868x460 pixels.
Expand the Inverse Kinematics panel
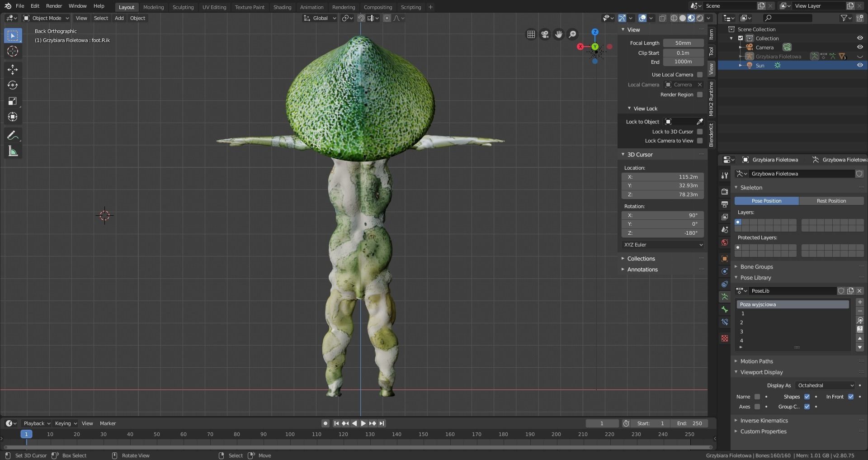pyautogui.click(x=764, y=421)
